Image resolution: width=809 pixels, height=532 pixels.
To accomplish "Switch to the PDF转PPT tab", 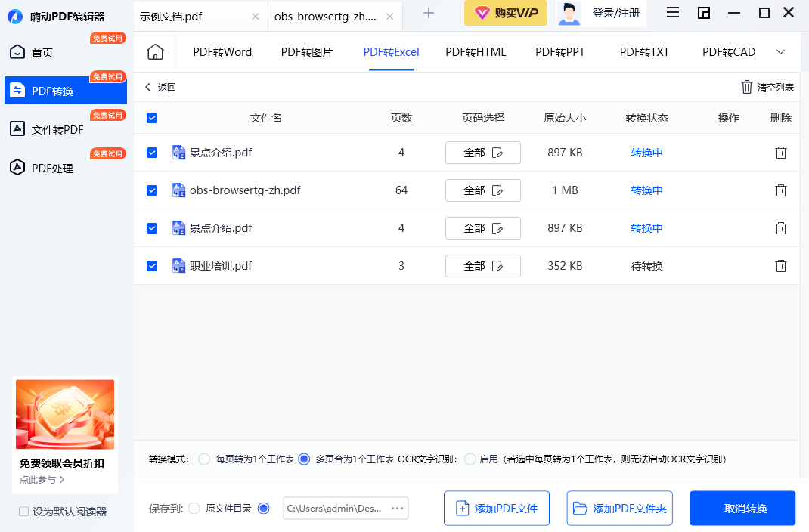I will (x=559, y=52).
